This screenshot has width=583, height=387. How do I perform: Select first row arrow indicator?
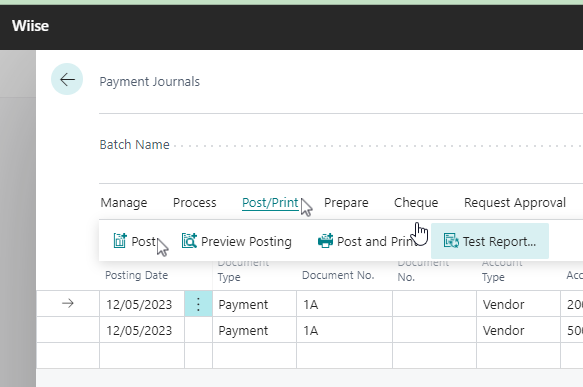68,304
